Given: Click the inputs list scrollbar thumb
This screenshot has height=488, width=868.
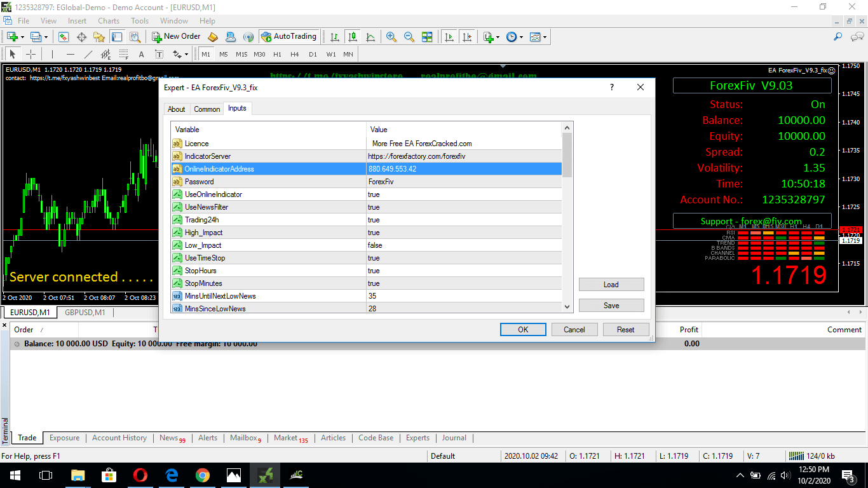Looking at the screenshot, I should (x=567, y=154).
